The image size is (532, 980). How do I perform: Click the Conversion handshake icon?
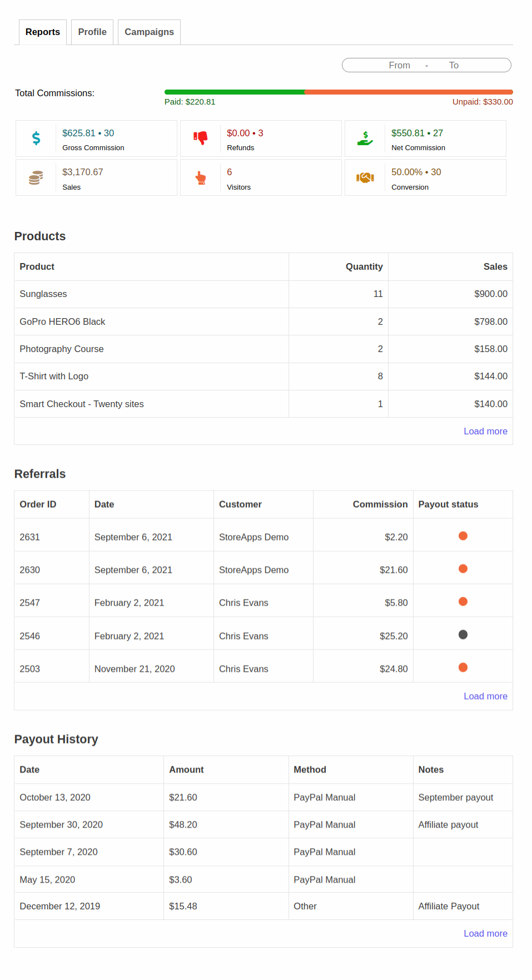click(x=365, y=178)
